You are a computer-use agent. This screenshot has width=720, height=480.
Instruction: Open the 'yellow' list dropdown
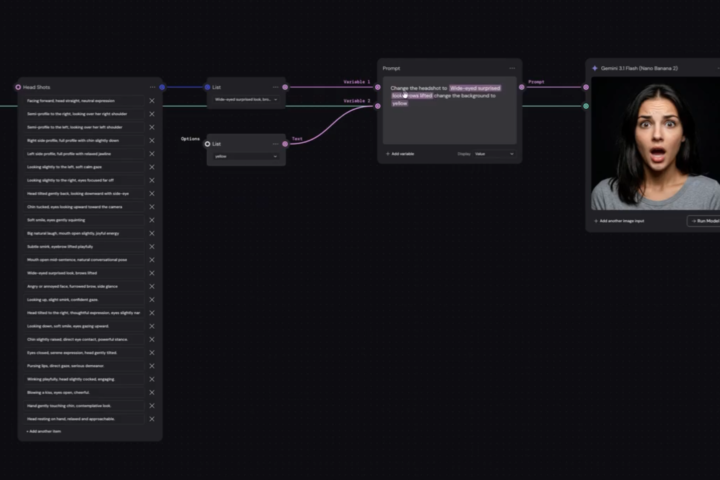tap(245, 157)
